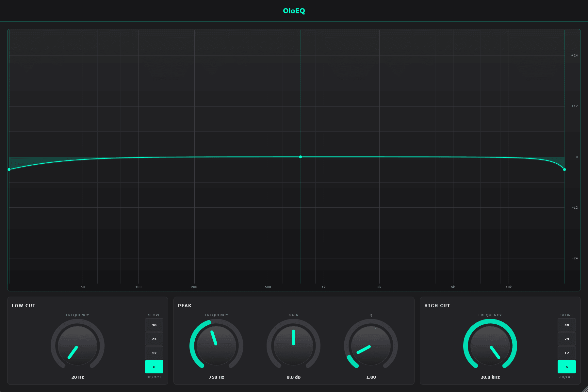Select 24 dB/oct slope for High Cut
The height and width of the screenshot is (392, 588).
(567, 339)
